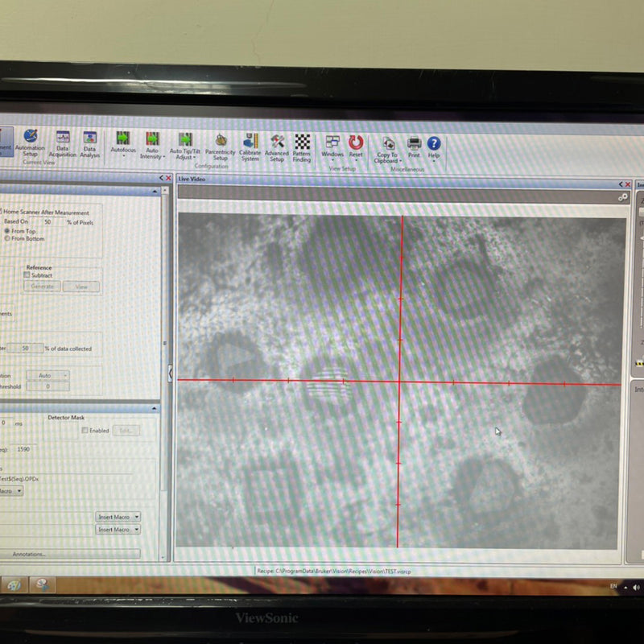Open Calibrate System

[x=250, y=147]
